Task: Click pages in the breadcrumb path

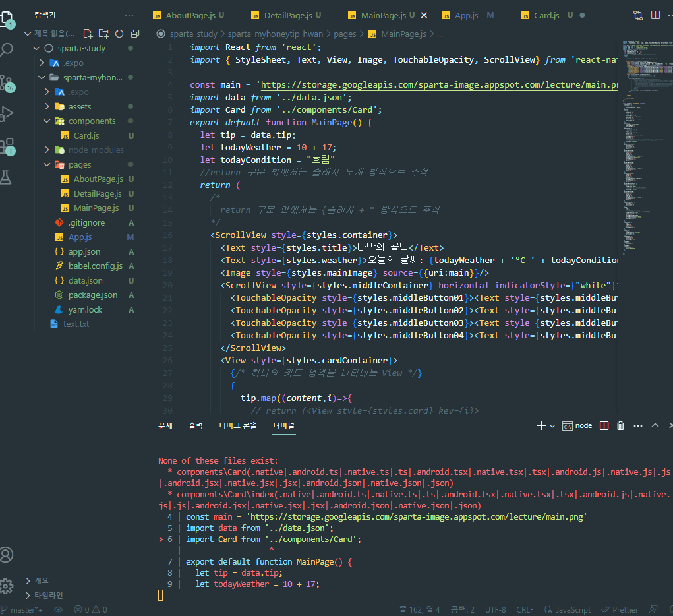Action: coord(345,34)
